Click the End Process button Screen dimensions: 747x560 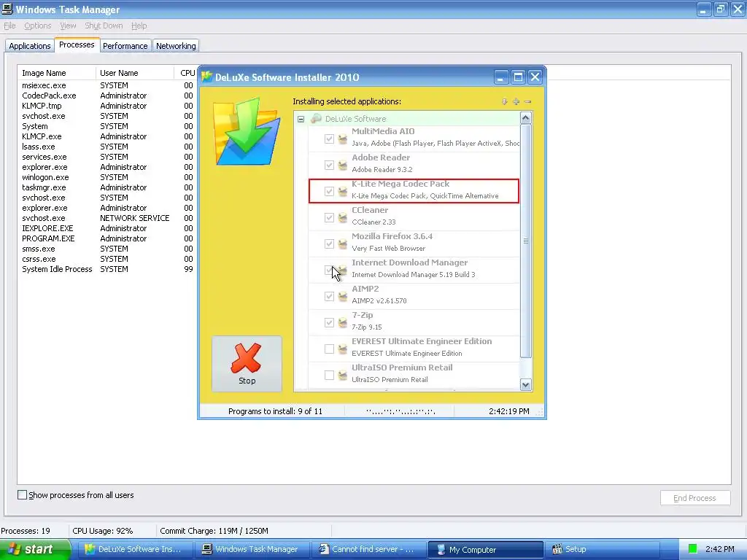[x=695, y=497]
